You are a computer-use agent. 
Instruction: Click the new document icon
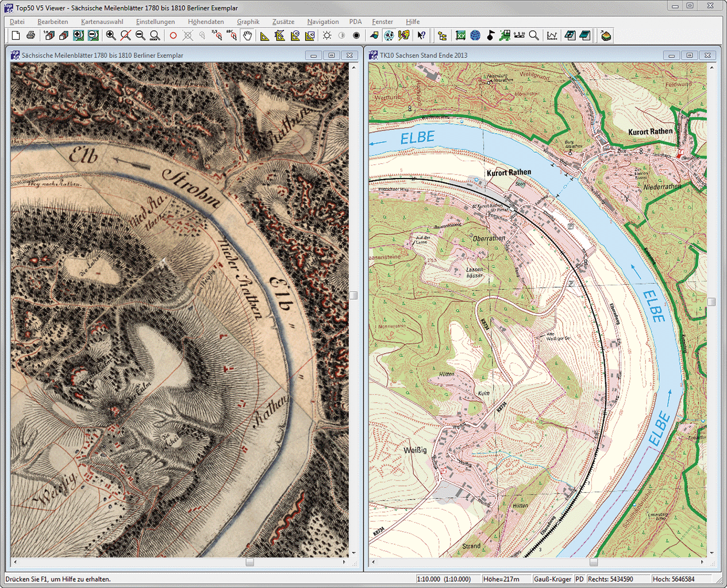pyautogui.click(x=16, y=36)
